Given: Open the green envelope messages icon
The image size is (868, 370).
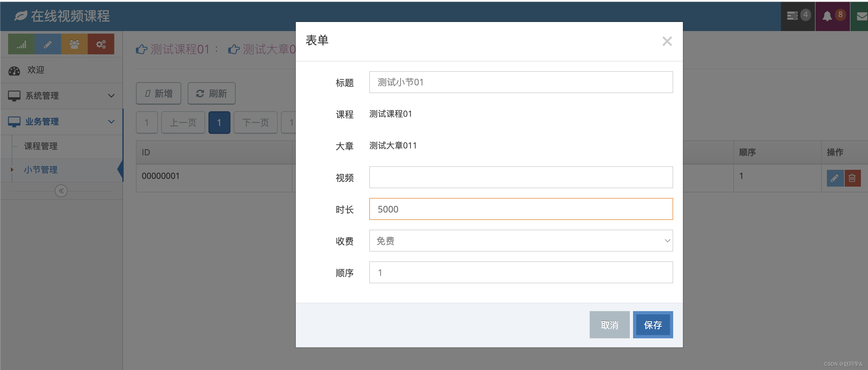Looking at the screenshot, I should [x=862, y=16].
